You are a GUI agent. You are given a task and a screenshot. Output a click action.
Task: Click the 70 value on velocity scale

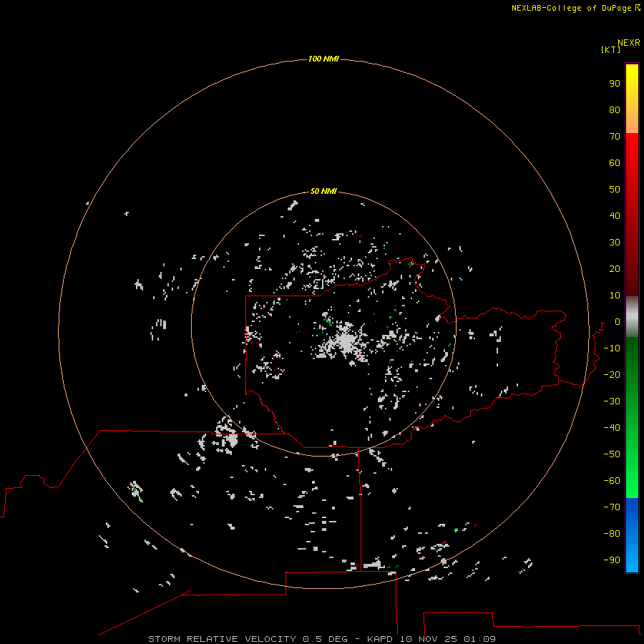pyautogui.click(x=615, y=137)
